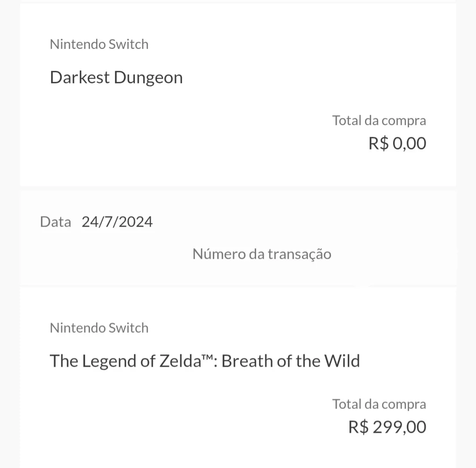476x468 pixels.
Task: Select the R$ 299,00 purchase amount
Action: 387,427
